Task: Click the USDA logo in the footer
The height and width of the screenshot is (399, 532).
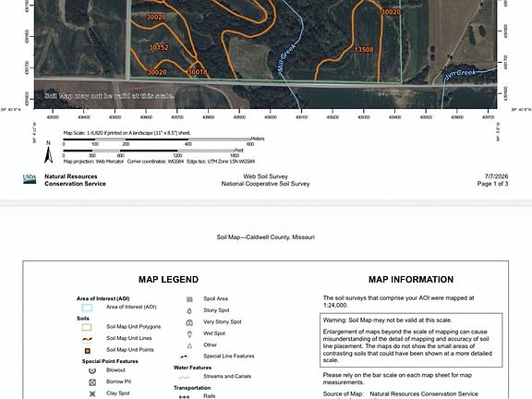Action: (x=30, y=179)
